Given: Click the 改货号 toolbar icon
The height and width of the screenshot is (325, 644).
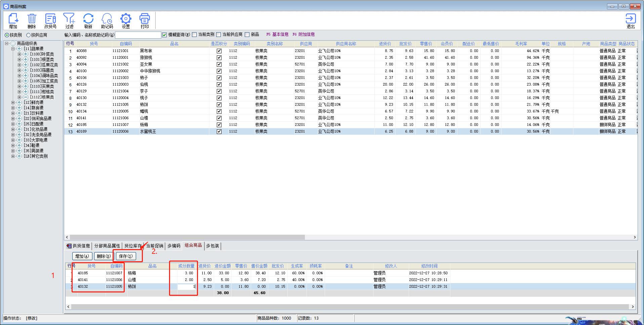Looking at the screenshot, I should (x=50, y=21).
